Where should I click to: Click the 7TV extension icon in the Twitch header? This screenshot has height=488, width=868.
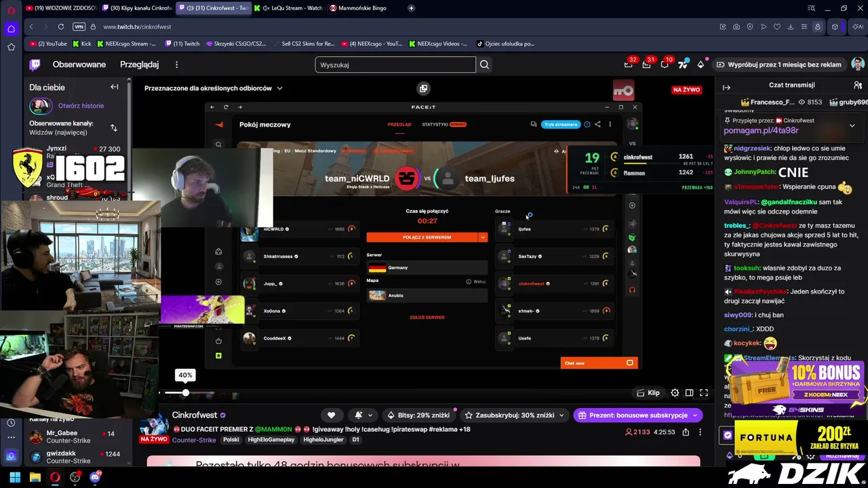(x=683, y=64)
